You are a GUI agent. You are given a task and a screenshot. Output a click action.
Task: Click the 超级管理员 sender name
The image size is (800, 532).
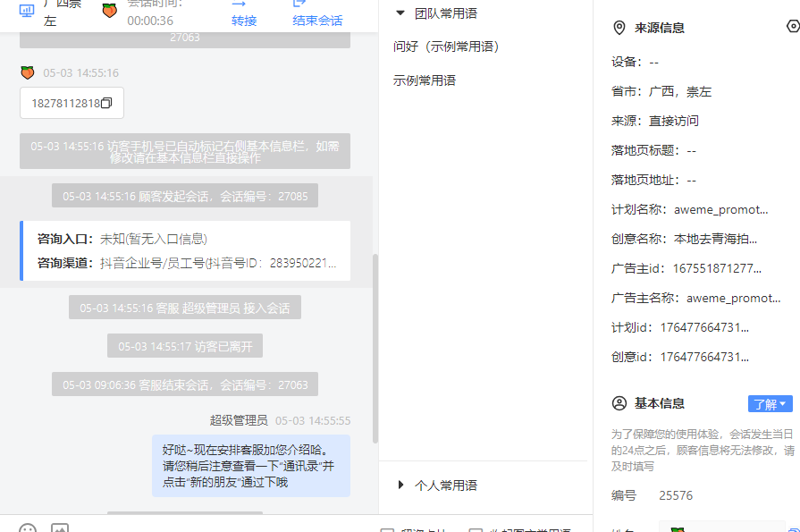click(239, 420)
